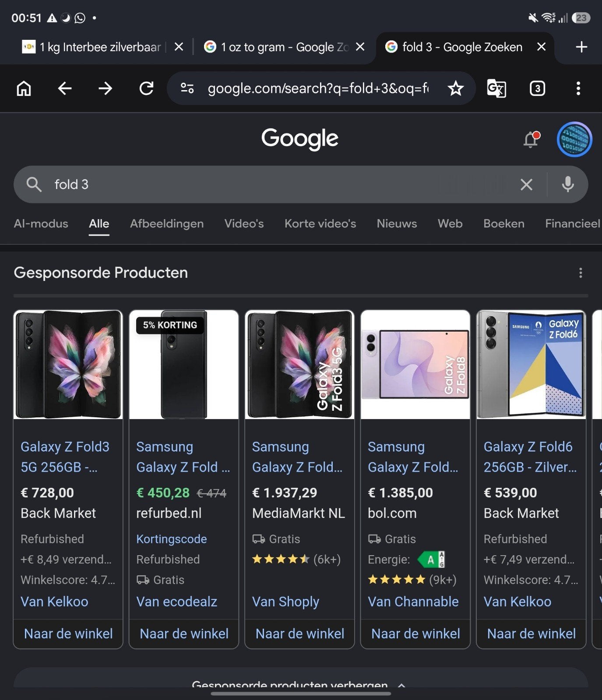Tap 'Naar de winkel' under bol.com
Screen dimensions: 602x700
tap(415, 633)
